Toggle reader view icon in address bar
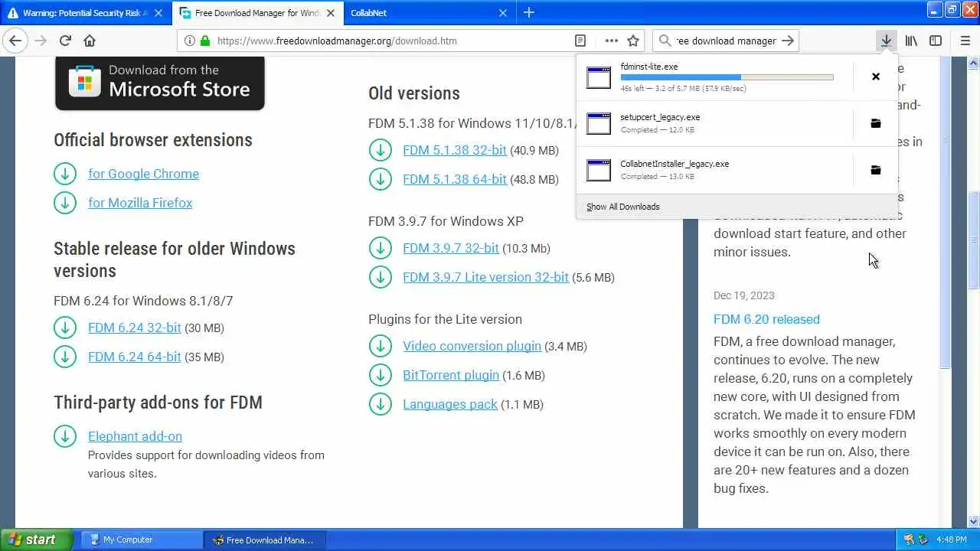Image resolution: width=980 pixels, height=551 pixels. [x=580, y=41]
